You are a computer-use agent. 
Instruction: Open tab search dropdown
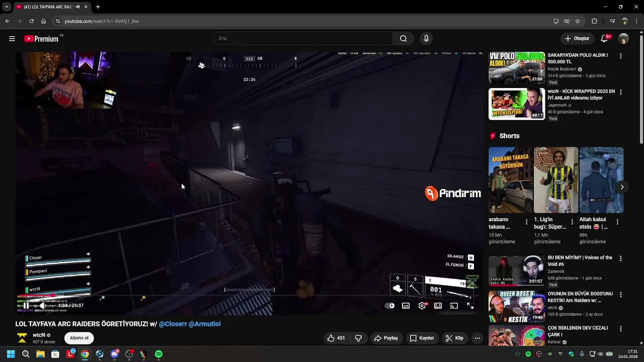(6, 7)
